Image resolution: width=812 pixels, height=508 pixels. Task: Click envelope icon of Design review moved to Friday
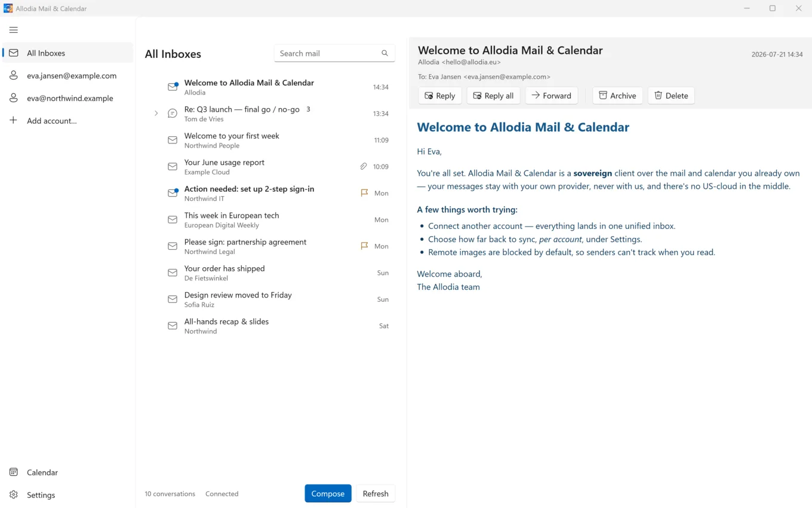pyautogui.click(x=173, y=299)
